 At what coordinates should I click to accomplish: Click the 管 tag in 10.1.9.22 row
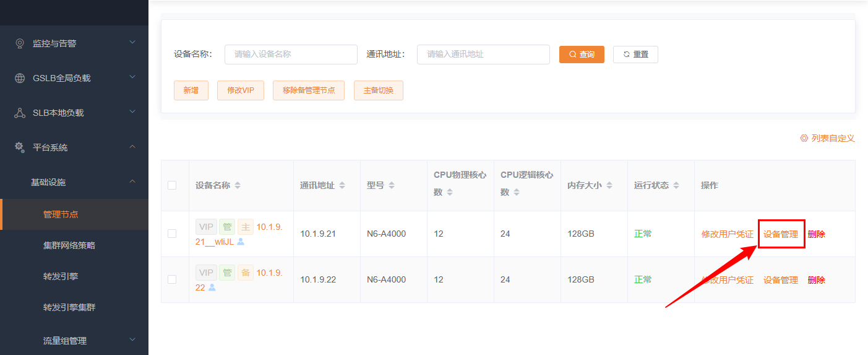point(227,273)
